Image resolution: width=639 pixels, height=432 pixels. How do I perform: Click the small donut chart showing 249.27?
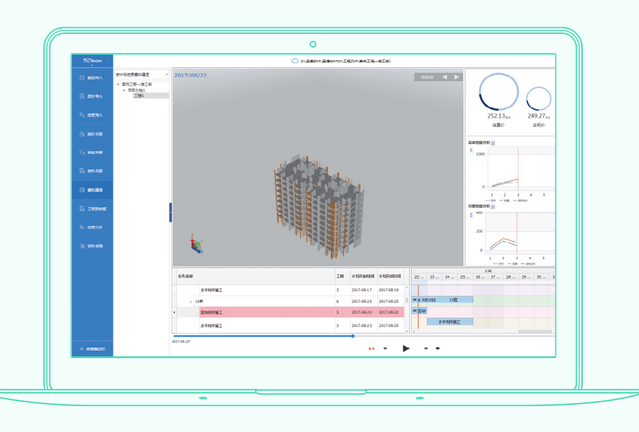(x=539, y=98)
